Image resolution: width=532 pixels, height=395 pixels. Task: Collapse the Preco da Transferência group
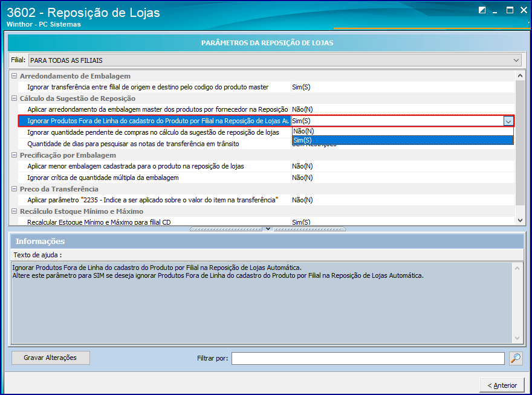pyautogui.click(x=15, y=189)
